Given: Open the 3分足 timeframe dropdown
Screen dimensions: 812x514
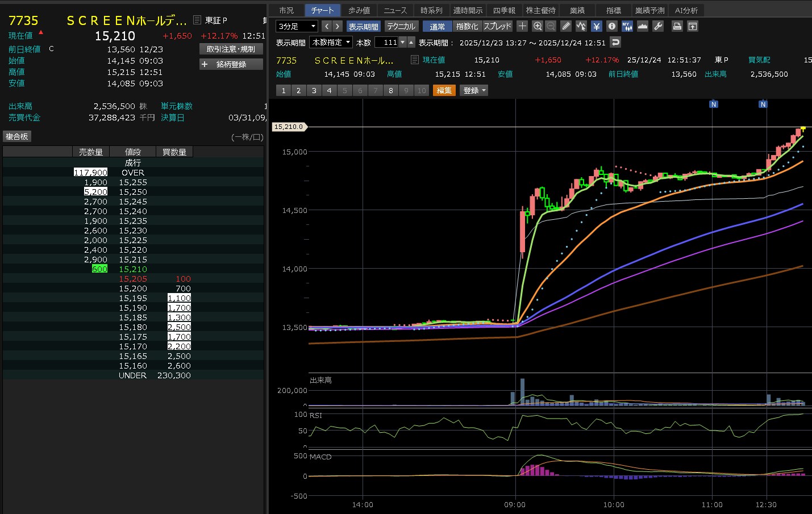Looking at the screenshot, I should tap(297, 26).
